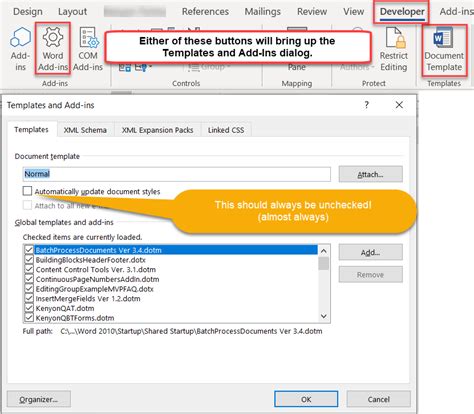Viewport: 474px width, 414px height.
Task: Open the Review ribbon tab
Action: click(312, 12)
